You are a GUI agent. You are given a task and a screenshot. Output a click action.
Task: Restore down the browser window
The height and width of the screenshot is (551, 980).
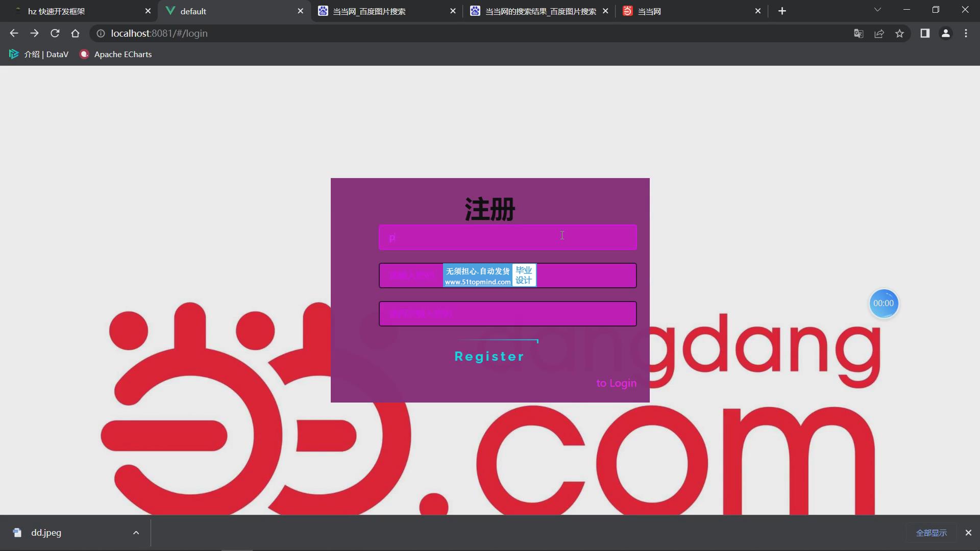936,10
